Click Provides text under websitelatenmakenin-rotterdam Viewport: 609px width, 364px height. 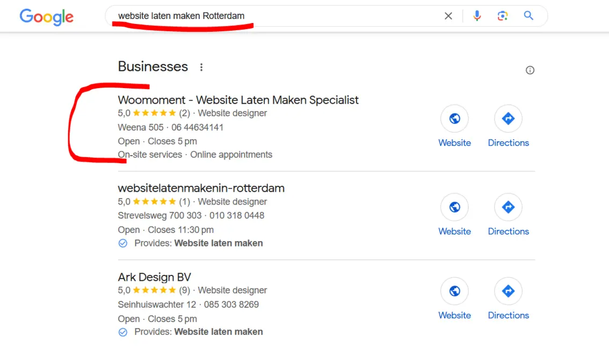[x=199, y=243]
